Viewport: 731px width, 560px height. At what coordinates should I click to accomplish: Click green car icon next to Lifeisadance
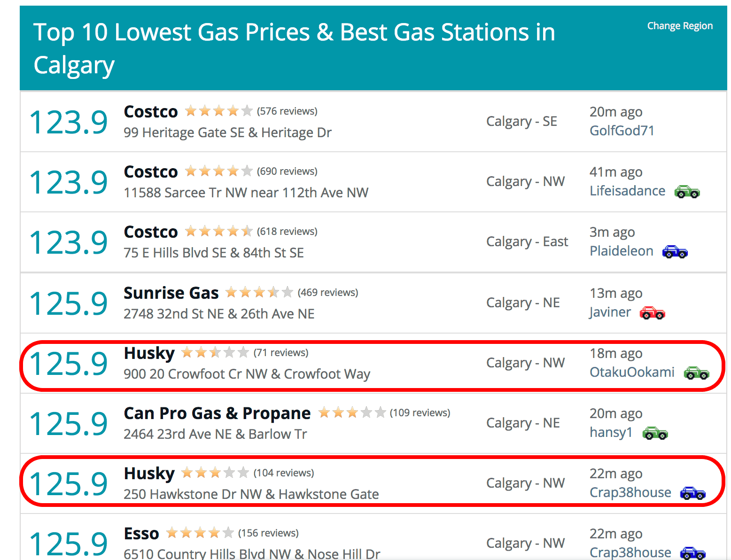pyautogui.click(x=687, y=192)
